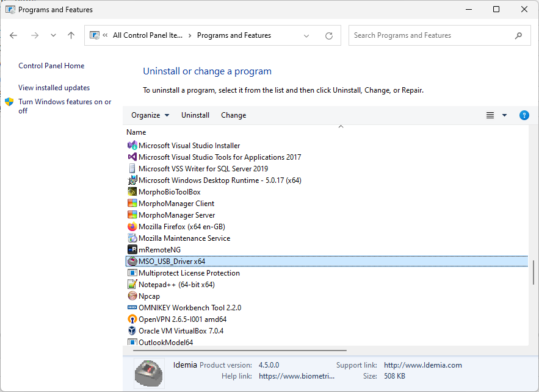The height and width of the screenshot is (392, 539).
Task: Click the Programs and Features breadcrumb
Action: tap(234, 35)
